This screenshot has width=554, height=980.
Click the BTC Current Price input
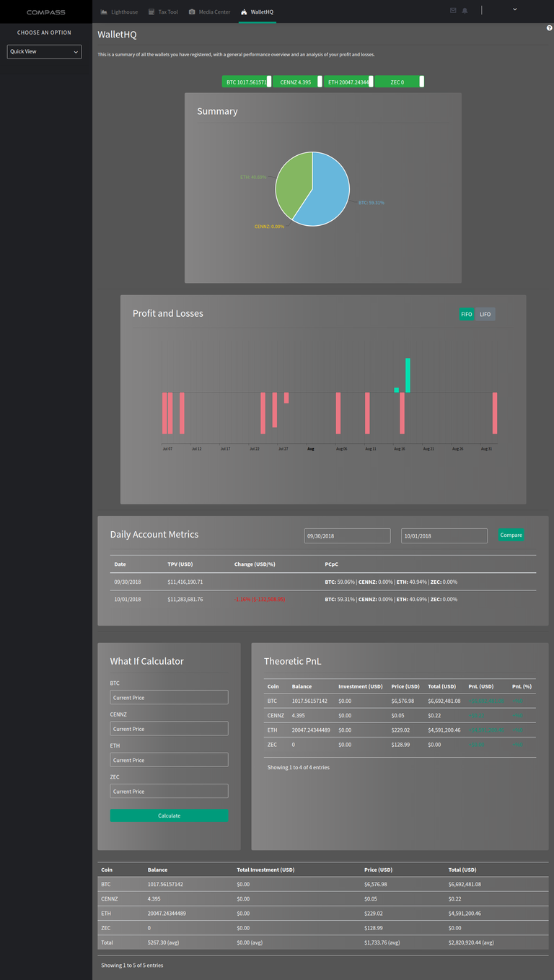[169, 697]
